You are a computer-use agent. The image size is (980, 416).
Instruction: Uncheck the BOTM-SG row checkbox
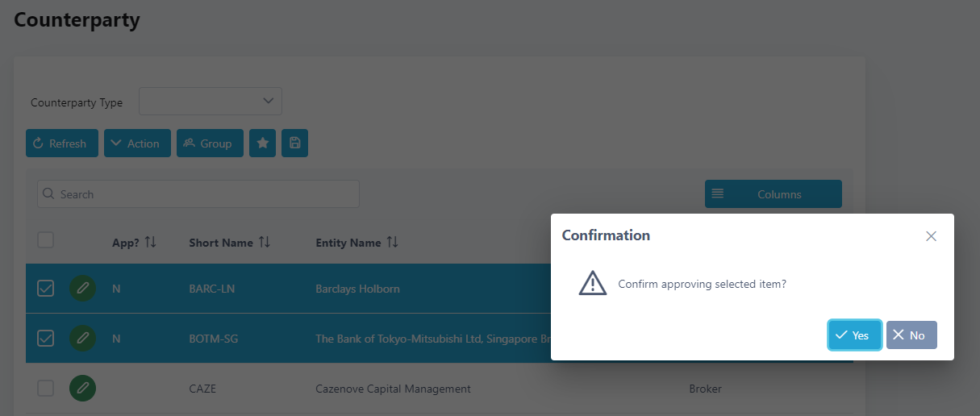(x=46, y=339)
